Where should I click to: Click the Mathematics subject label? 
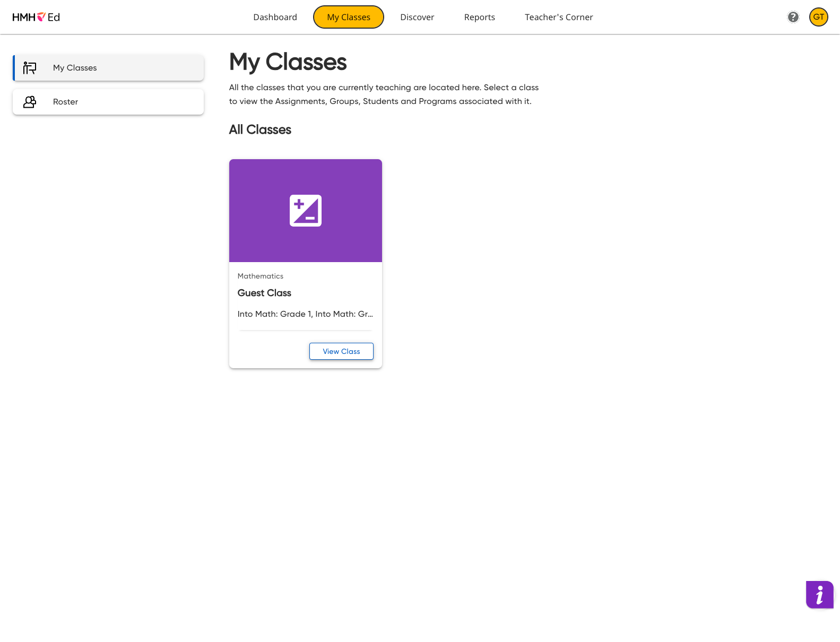260,276
